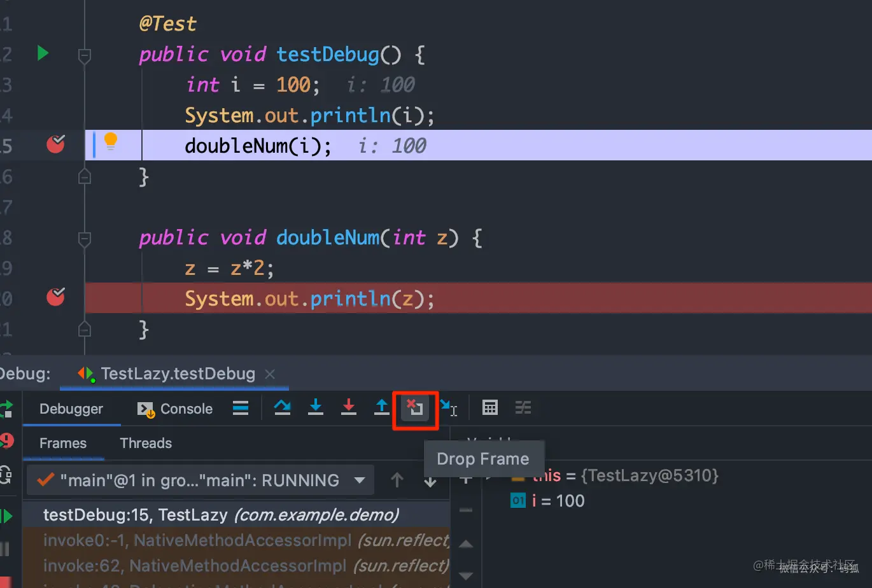Open the "main" RUNNING thread dropdown
This screenshot has height=588, width=872.
pos(201,480)
